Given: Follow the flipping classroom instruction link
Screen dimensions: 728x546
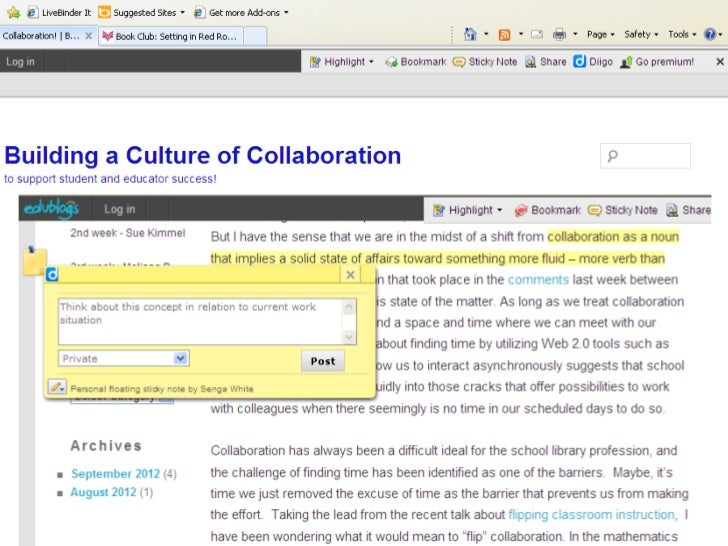Looking at the screenshot, I should 591,515.
